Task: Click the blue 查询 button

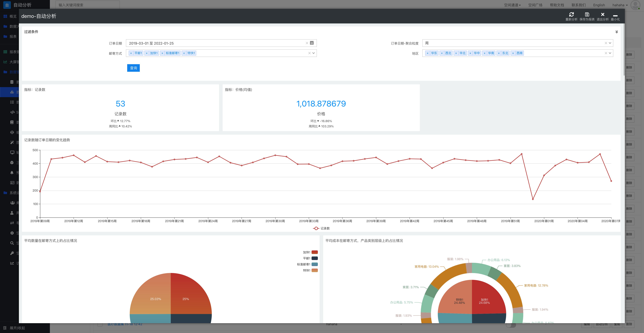Action: click(133, 68)
